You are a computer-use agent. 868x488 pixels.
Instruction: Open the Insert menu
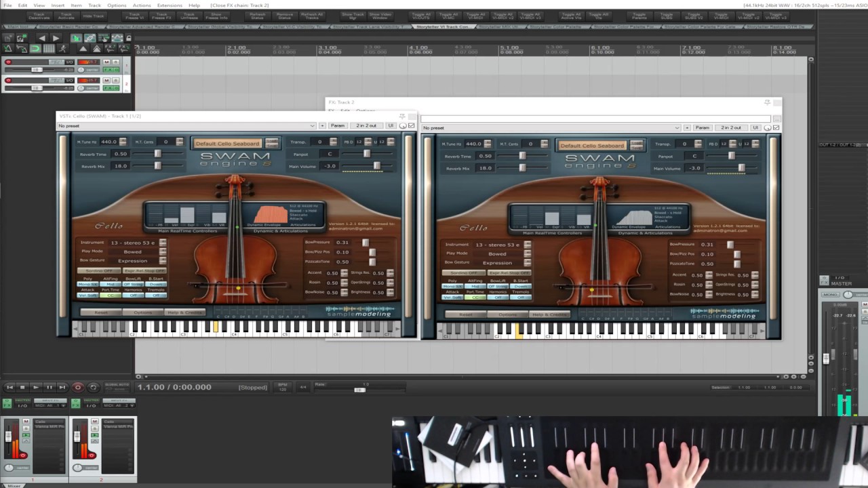click(58, 5)
